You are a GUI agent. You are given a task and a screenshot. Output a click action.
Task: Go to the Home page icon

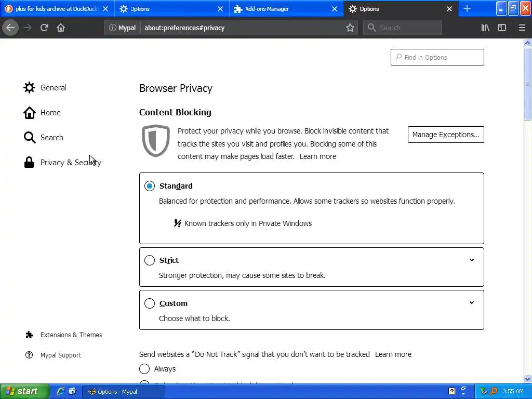click(x=61, y=28)
